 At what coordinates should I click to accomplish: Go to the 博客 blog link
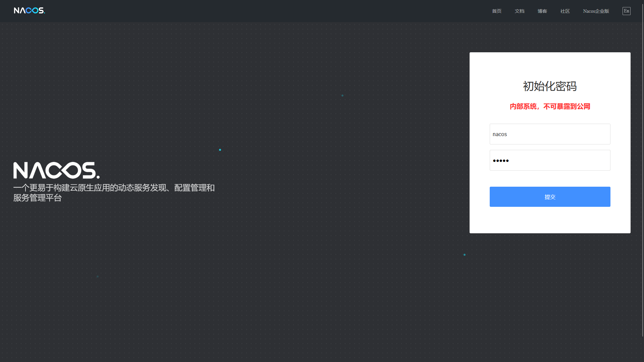point(542,11)
